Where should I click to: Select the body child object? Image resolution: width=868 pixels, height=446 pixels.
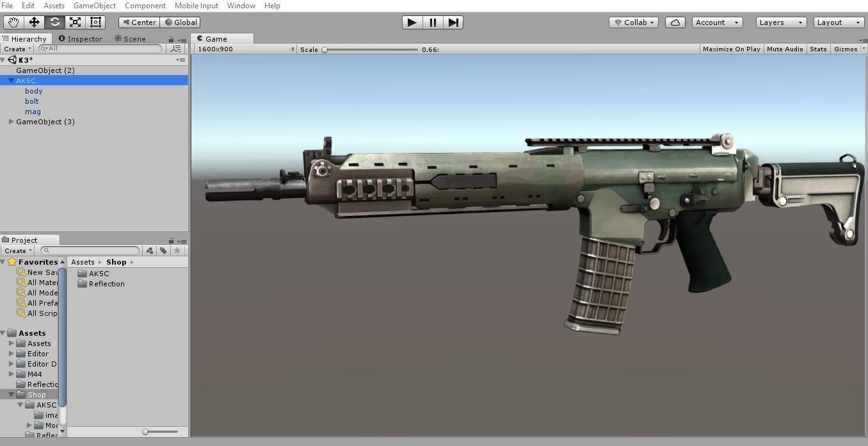pyautogui.click(x=34, y=91)
